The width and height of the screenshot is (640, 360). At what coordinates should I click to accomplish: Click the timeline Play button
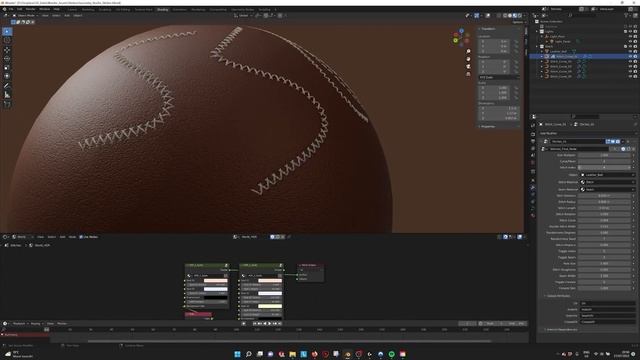[x=269, y=324]
